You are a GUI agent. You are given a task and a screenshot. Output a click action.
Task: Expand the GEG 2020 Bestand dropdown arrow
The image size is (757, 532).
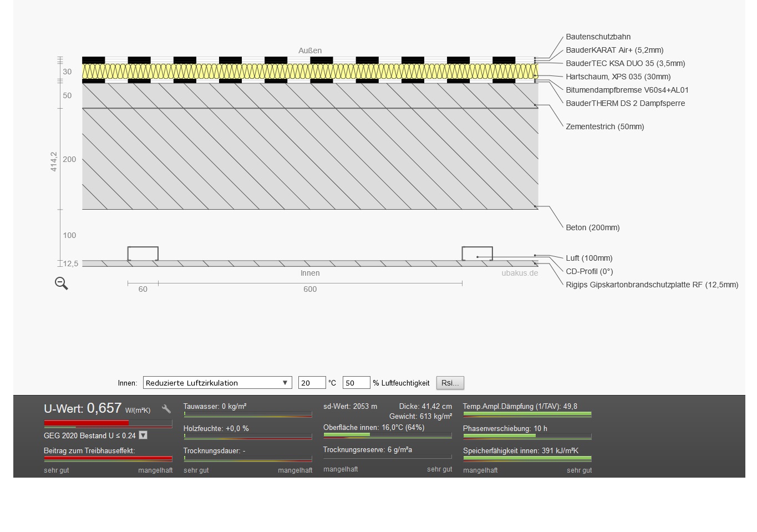tap(143, 435)
